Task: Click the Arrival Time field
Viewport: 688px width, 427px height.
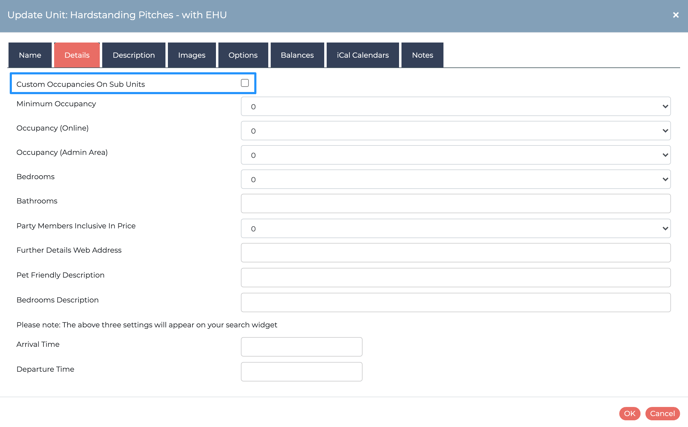Action: [301, 347]
